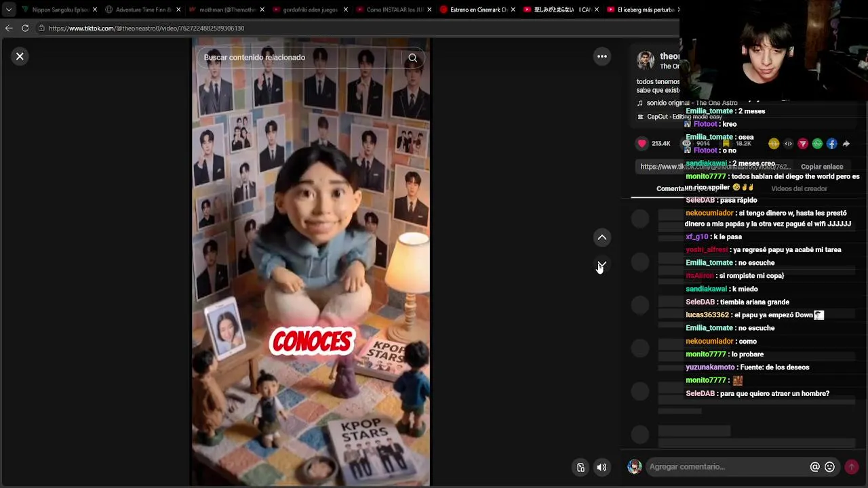This screenshot has height=488, width=868.
Task: Go back with browser back arrow
Action: tap(9, 28)
